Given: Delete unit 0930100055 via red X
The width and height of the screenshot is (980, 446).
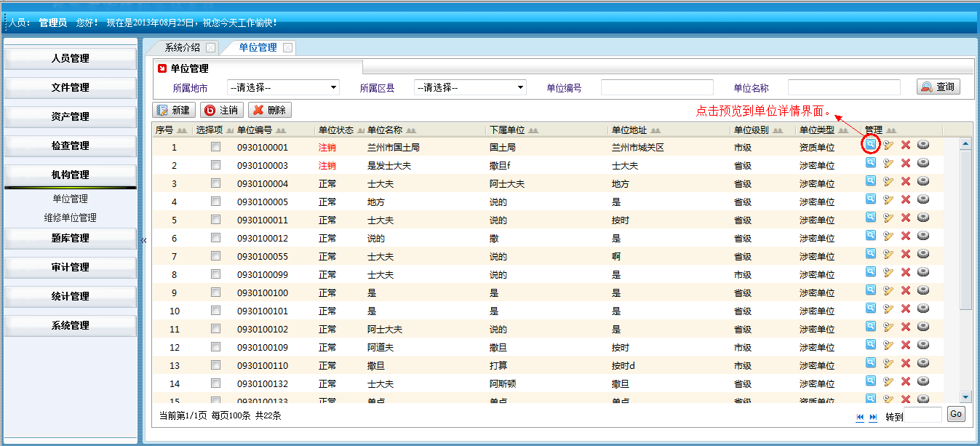Looking at the screenshot, I should click(x=906, y=253).
